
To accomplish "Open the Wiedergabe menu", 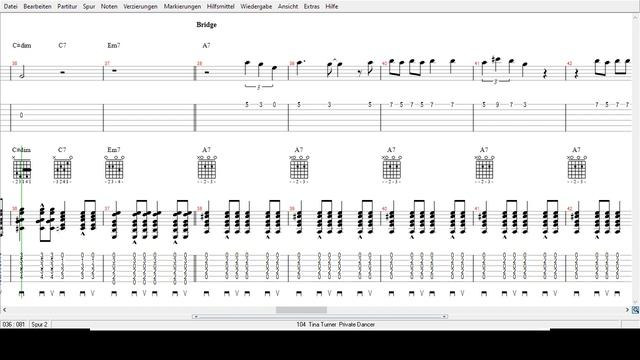I will click(x=256, y=7).
